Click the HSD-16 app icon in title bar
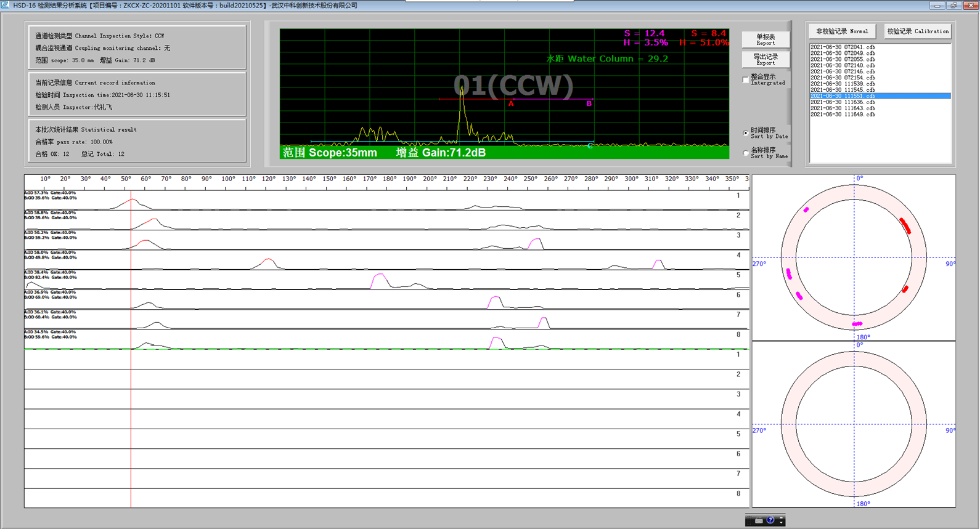The height and width of the screenshot is (529, 980). [x=6, y=6]
